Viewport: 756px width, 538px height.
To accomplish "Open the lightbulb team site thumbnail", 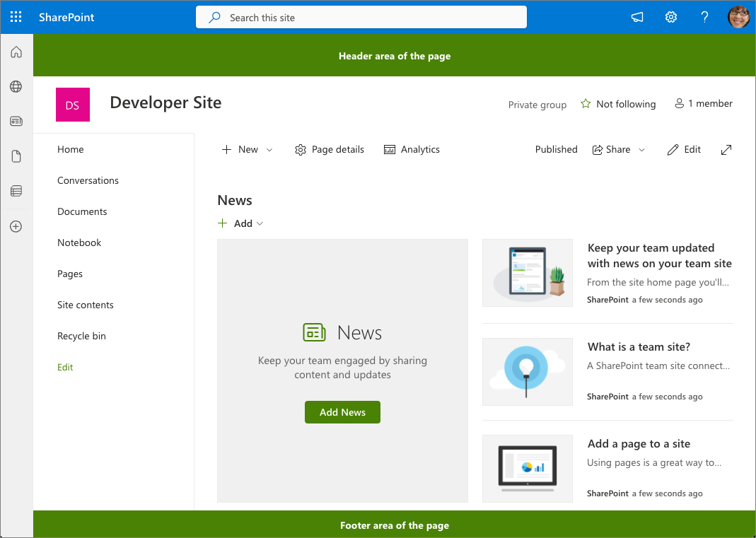I will (528, 372).
